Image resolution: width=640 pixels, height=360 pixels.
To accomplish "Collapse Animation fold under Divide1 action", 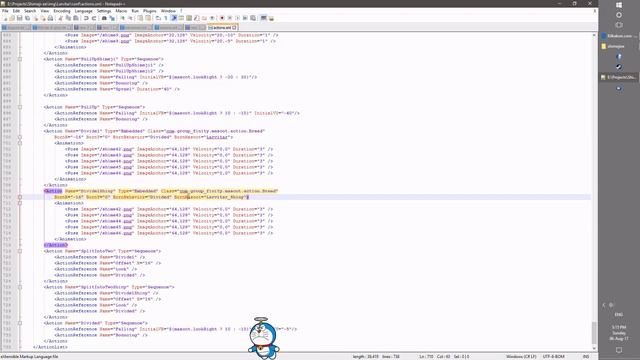I will click(x=20, y=143).
